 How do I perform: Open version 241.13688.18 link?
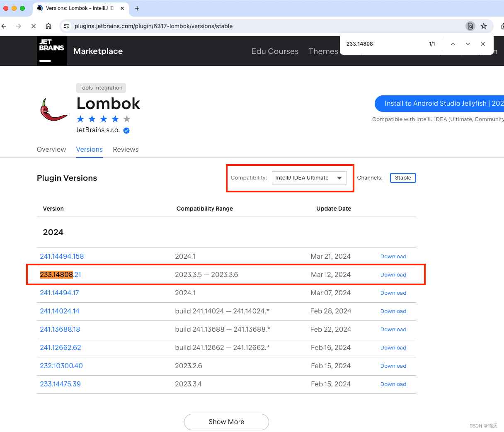point(60,329)
